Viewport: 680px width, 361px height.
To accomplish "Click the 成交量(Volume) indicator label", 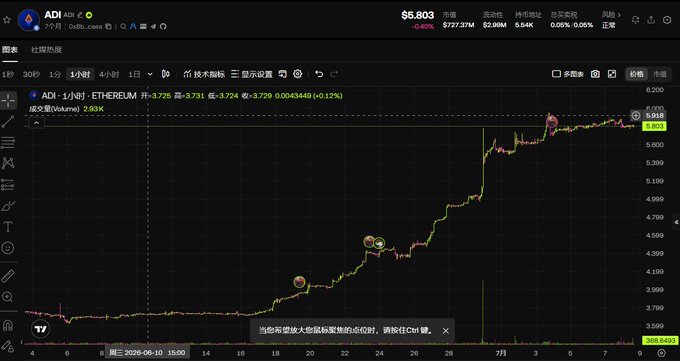I will pos(54,109).
